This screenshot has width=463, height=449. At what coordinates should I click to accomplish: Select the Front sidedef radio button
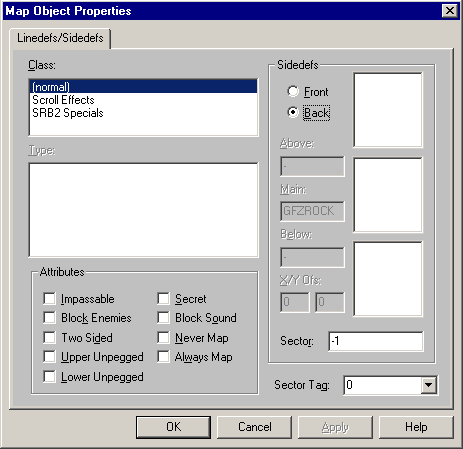coord(293,91)
